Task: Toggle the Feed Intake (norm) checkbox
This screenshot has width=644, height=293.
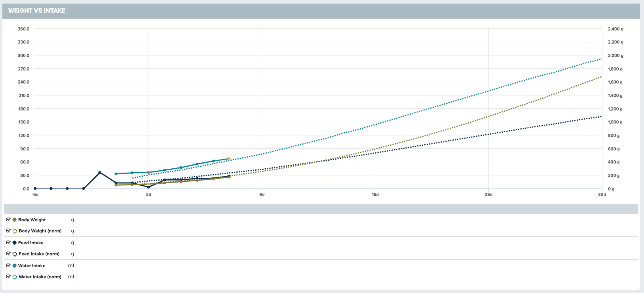Action: [x=8, y=254]
